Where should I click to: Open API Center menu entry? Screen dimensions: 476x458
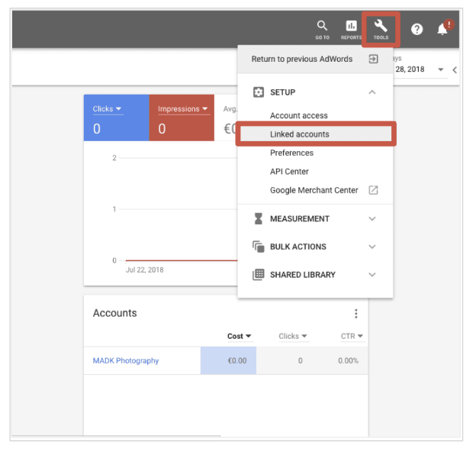pos(289,172)
